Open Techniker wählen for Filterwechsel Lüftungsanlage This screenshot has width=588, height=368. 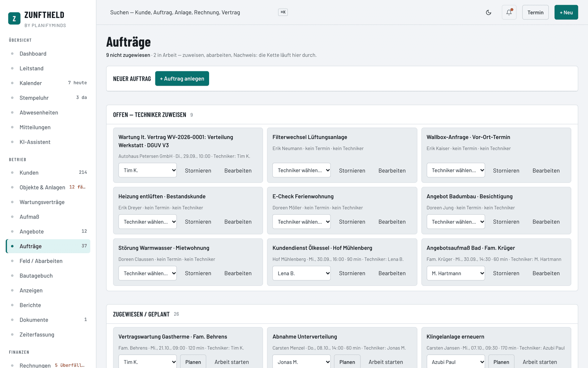coord(301,170)
